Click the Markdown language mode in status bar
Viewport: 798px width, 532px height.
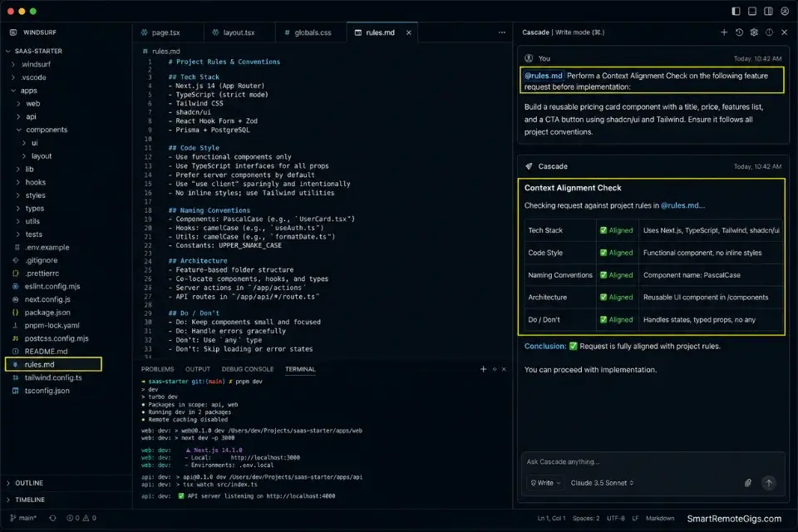pos(659,518)
